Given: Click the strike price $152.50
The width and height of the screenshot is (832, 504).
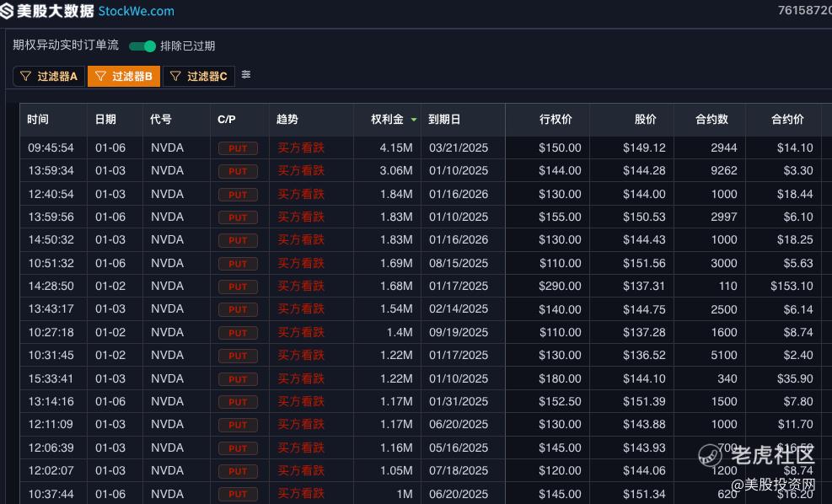Looking at the screenshot, I should 560,402.
